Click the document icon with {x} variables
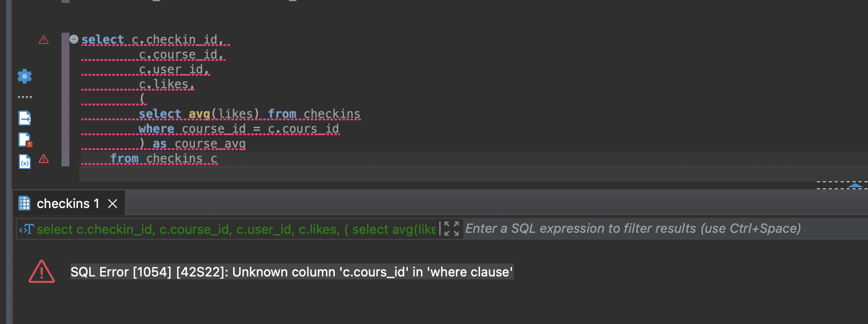The width and height of the screenshot is (868, 324). click(25, 162)
